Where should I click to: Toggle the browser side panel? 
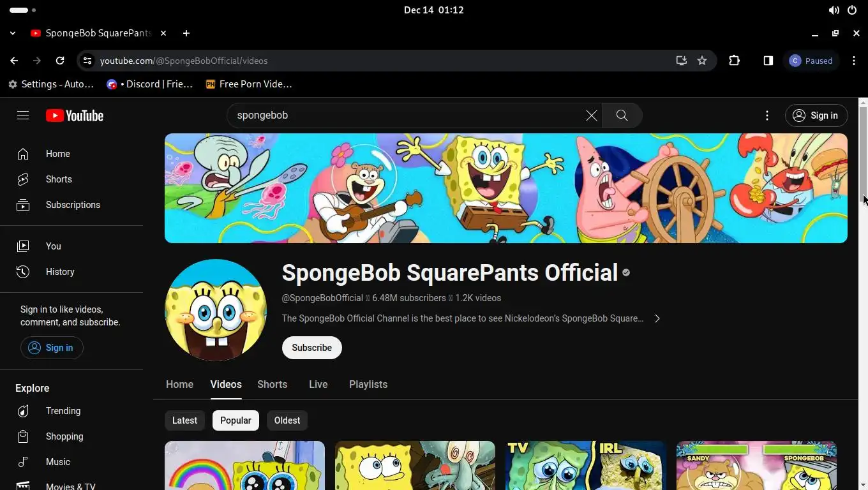click(768, 61)
